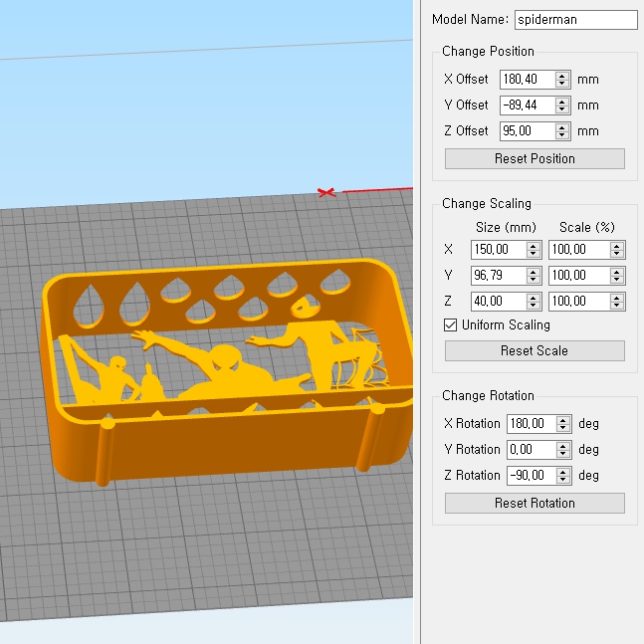Increase Y Size with up arrow
The height and width of the screenshot is (644, 644).
[534, 272]
